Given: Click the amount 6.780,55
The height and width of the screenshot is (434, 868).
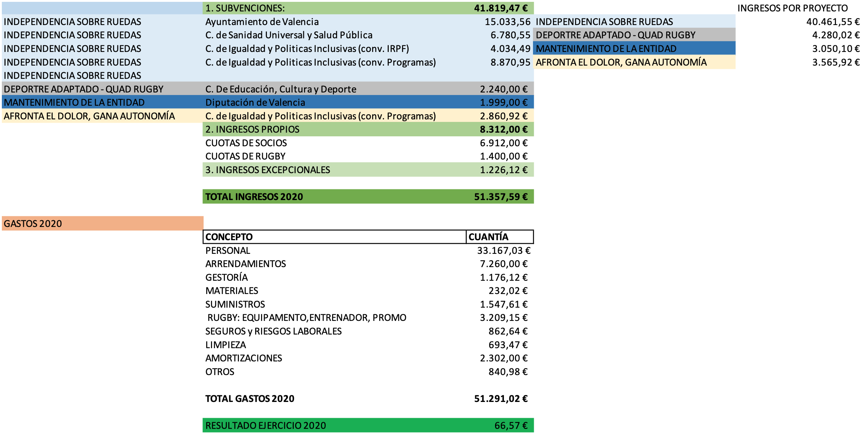Looking at the screenshot, I should tap(510, 35).
